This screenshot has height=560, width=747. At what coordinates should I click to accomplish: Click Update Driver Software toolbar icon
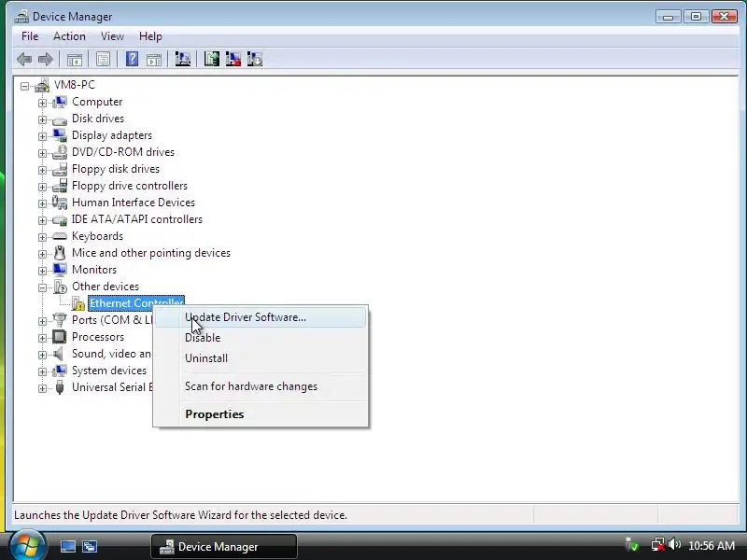click(x=212, y=59)
